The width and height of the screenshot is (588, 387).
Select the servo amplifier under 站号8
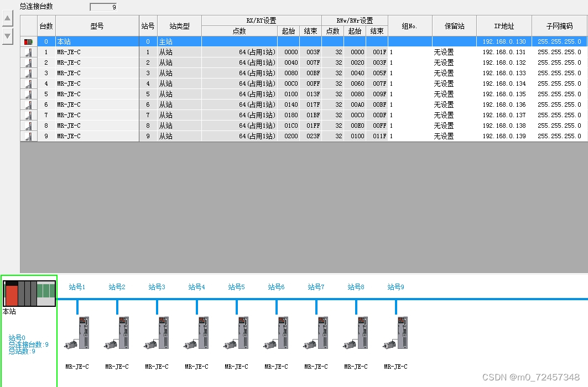tap(356, 333)
